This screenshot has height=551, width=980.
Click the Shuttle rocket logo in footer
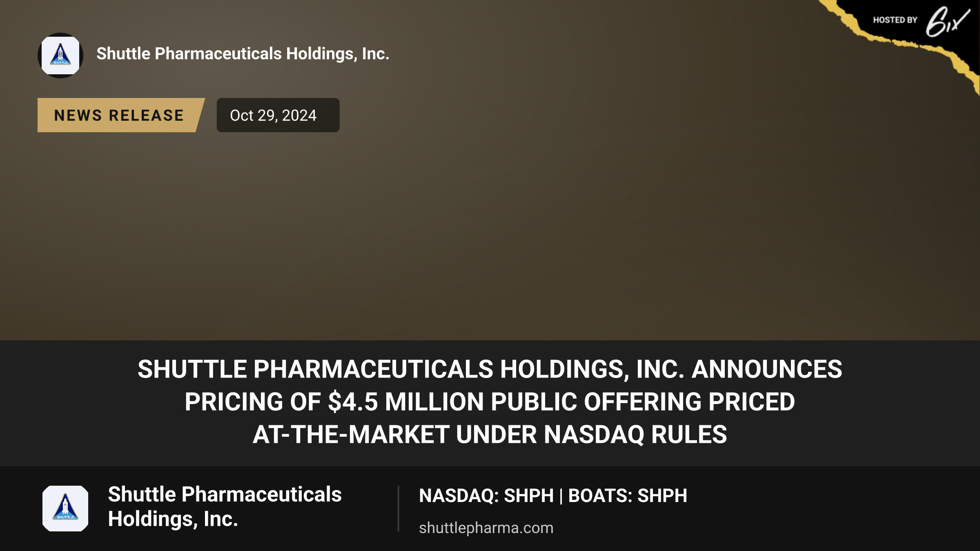[x=65, y=509]
